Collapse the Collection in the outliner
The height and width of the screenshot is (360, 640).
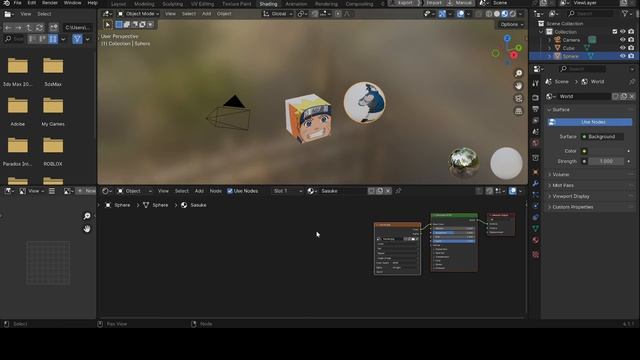[x=541, y=32]
